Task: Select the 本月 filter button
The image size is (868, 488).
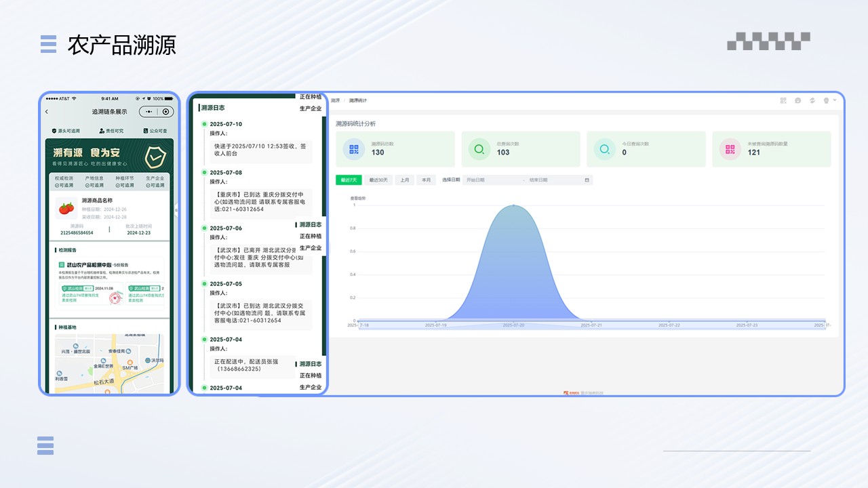Action: pos(426,180)
